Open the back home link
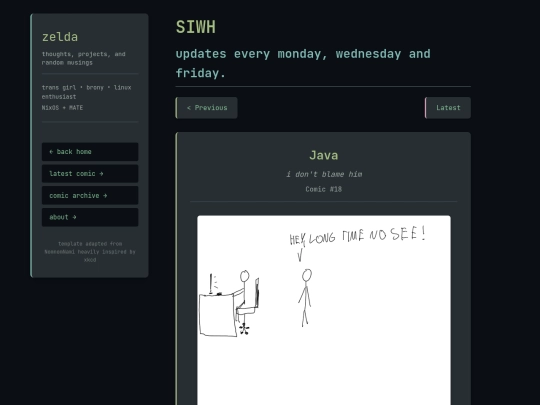 click(x=90, y=152)
